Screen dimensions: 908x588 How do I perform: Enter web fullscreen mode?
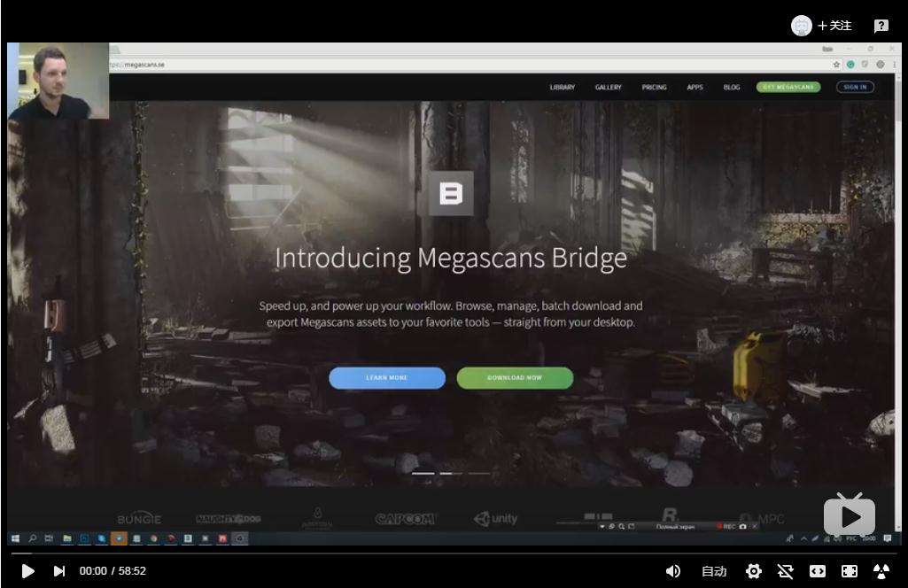click(849, 571)
